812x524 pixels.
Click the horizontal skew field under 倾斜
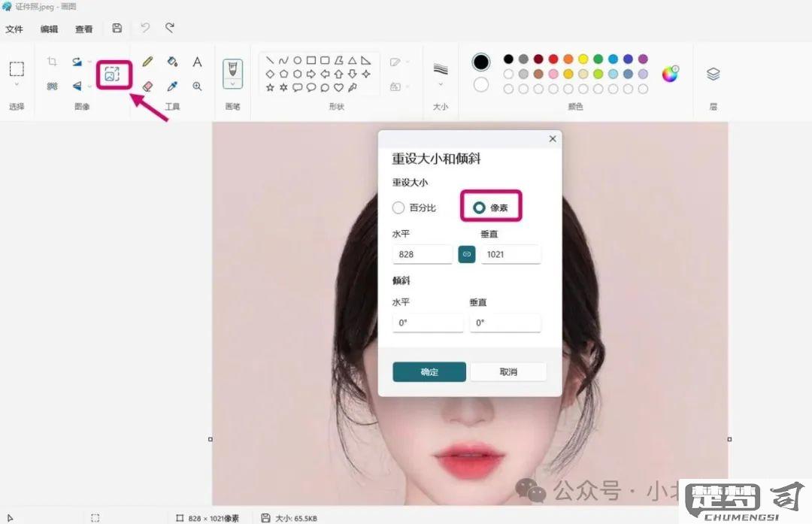tap(428, 323)
